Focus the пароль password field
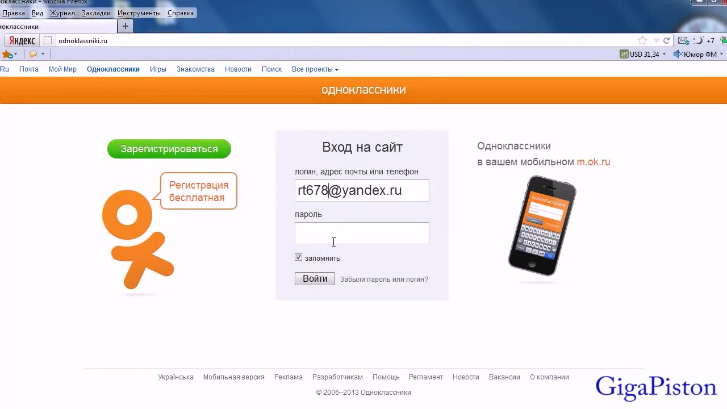Viewport: 727px width, 409px height. tap(362, 233)
